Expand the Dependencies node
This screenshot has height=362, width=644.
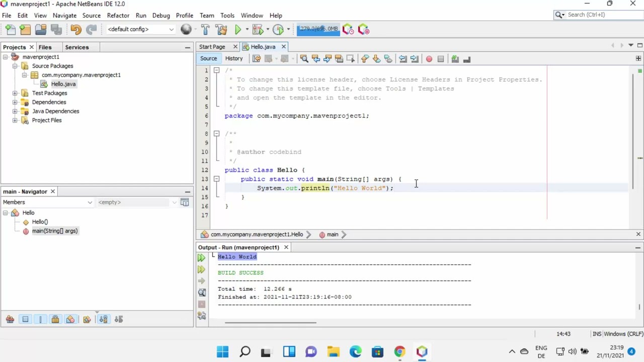(15, 102)
